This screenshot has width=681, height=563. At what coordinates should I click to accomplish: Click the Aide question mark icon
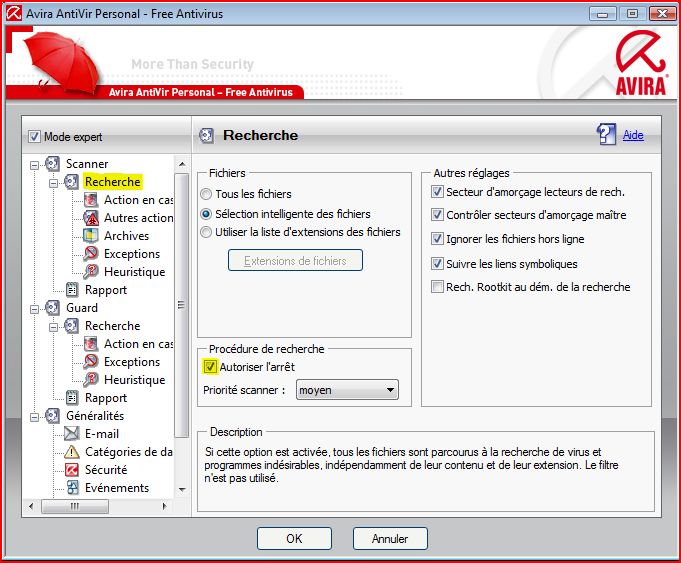[x=606, y=134]
